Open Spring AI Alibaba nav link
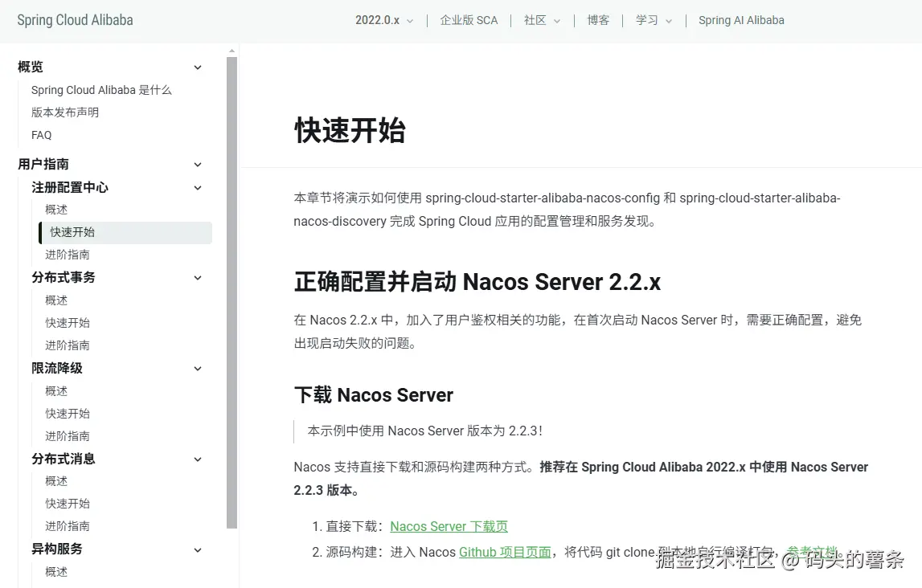The height and width of the screenshot is (588, 922). point(741,21)
